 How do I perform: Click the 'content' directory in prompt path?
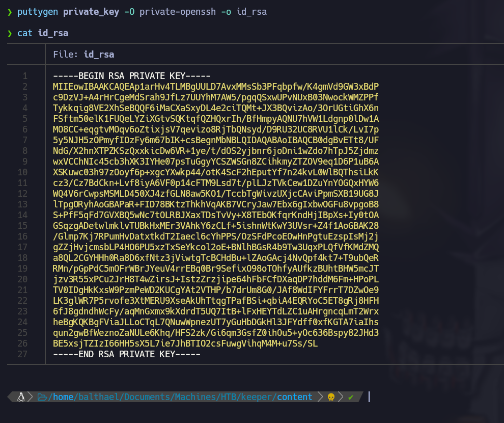(x=294, y=397)
